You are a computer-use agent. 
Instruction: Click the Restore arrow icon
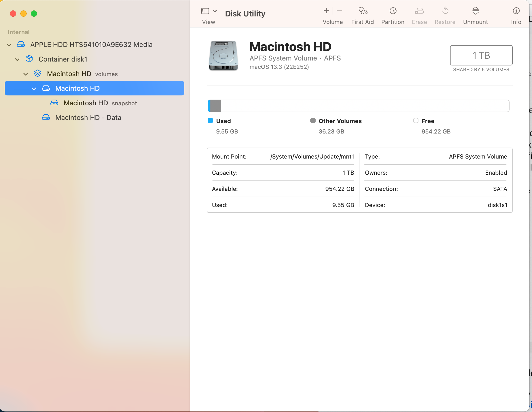[445, 11]
